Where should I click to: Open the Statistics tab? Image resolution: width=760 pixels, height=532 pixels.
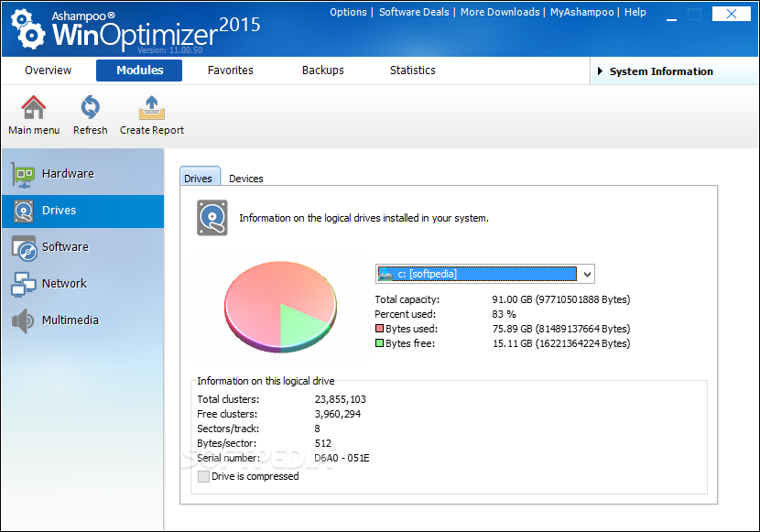(x=412, y=71)
